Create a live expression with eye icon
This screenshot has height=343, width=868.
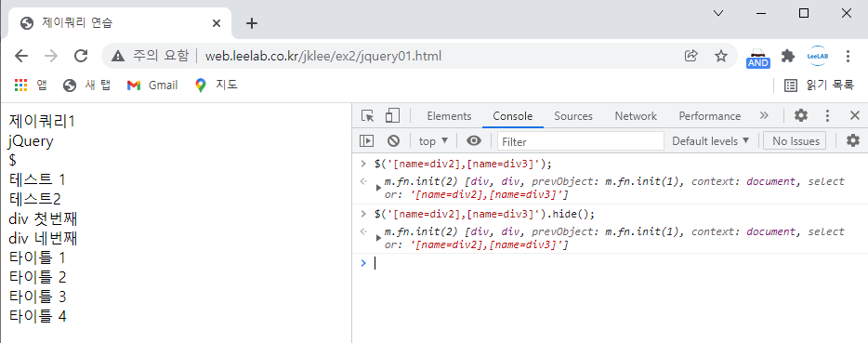click(474, 140)
